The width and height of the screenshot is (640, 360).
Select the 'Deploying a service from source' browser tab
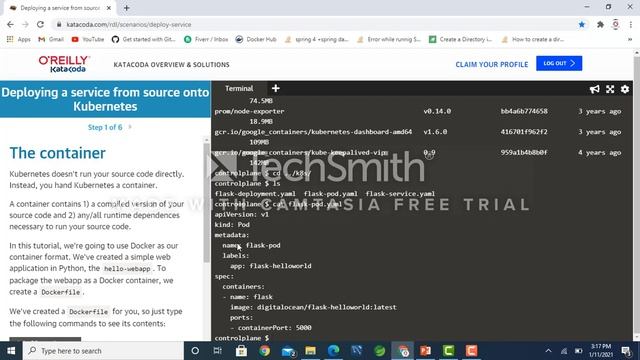pyautogui.click(x=60, y=8)
